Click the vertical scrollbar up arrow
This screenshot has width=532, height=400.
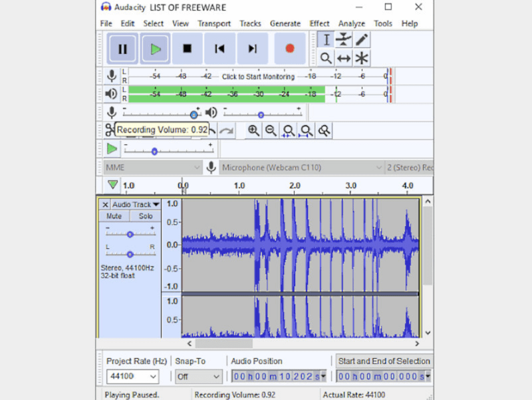[x=428, y=202]
